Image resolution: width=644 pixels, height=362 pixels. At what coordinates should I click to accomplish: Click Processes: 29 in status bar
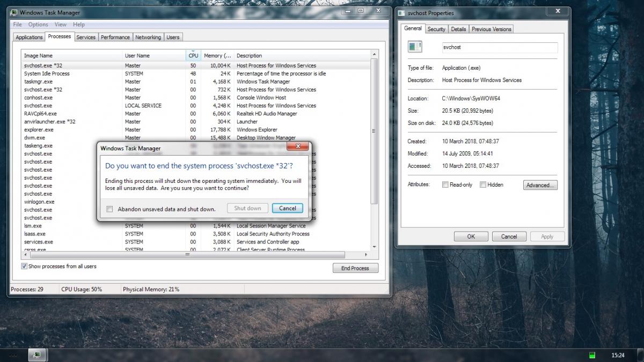(27, 290)
